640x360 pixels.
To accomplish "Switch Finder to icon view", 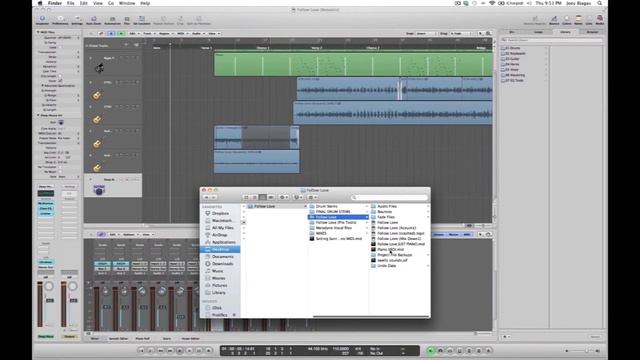I will click(246, 198).
